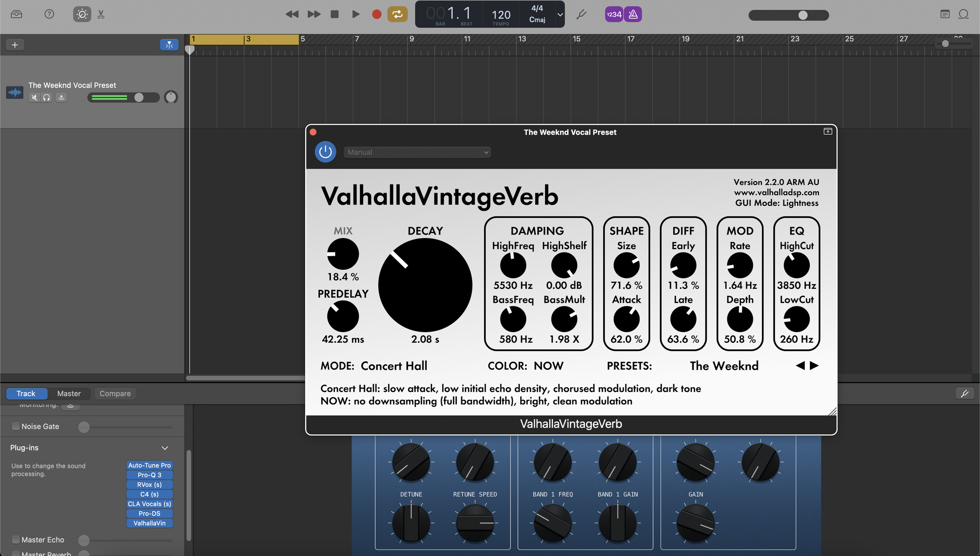Enable the Master Echo checkbox

[16, 539]
